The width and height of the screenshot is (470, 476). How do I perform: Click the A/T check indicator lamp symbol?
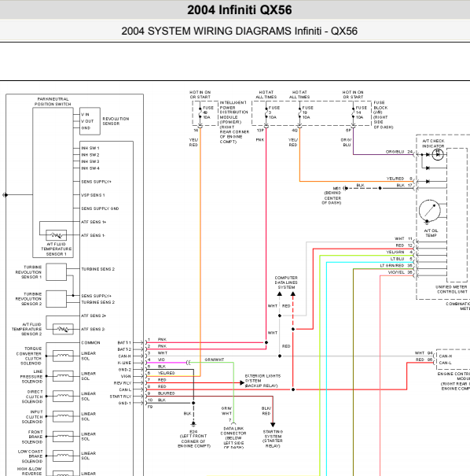tap(438, 154)
